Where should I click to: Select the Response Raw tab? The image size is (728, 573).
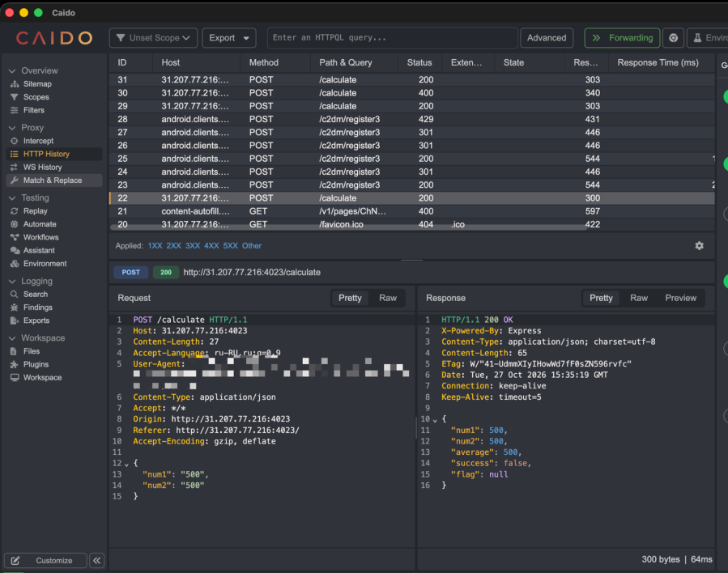pyautogui.click(x=639, y=299)
